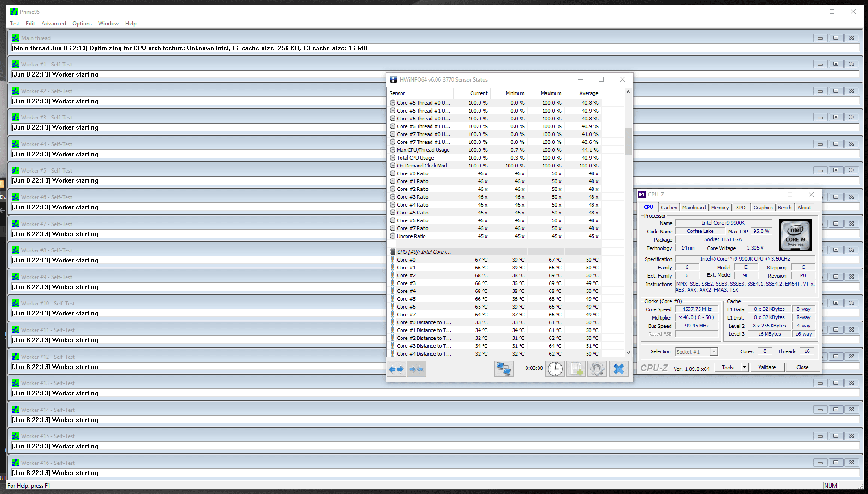Click Worker #1 Self-Test window icon

pyautogui.click(x=16, y=65)
